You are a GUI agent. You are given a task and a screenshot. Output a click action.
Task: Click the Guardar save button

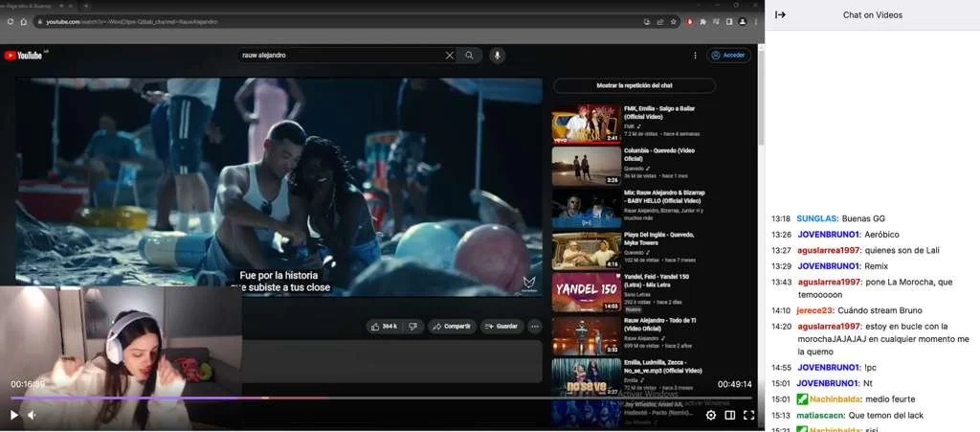501,327
